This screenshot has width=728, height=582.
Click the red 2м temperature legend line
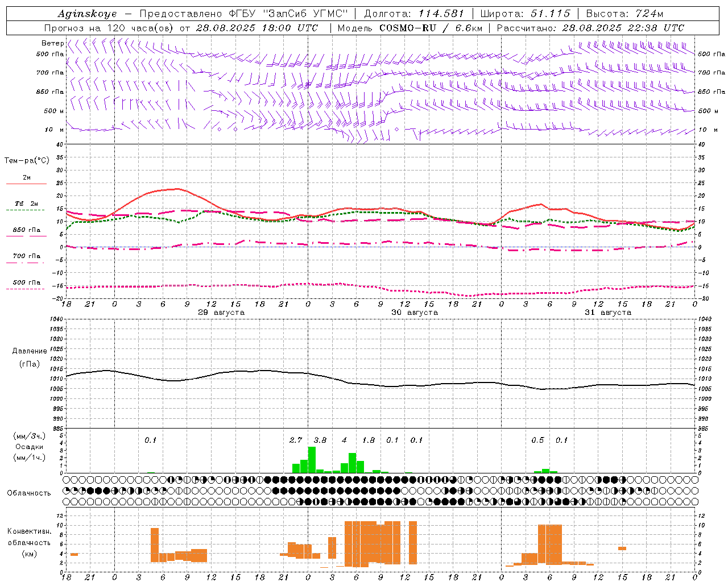click(x=26, y=184)
